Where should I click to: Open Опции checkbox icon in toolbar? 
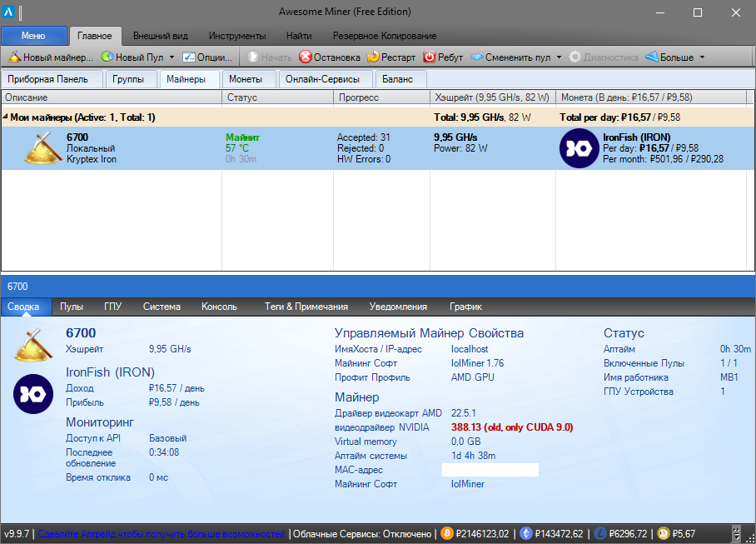pyautogui.click(x=188, y=57)
